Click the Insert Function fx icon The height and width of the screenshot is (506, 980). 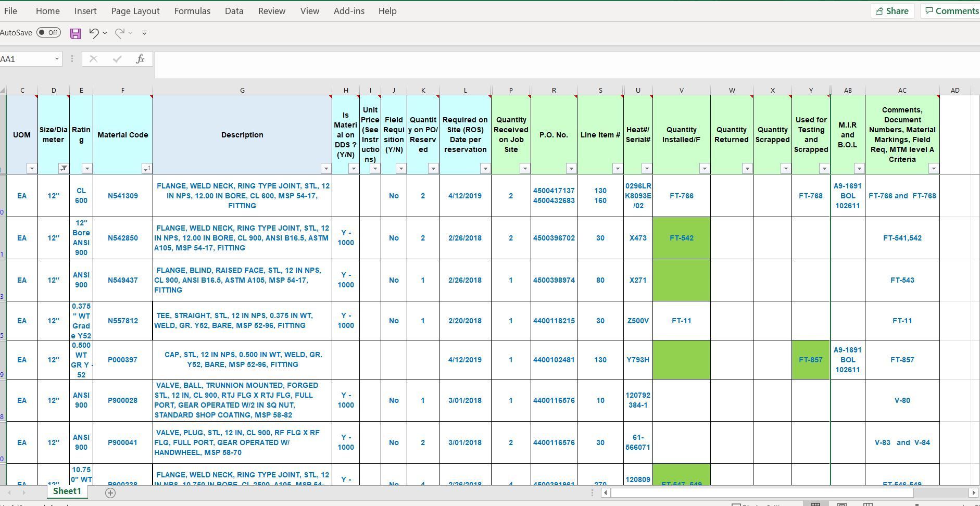(140, 59)
